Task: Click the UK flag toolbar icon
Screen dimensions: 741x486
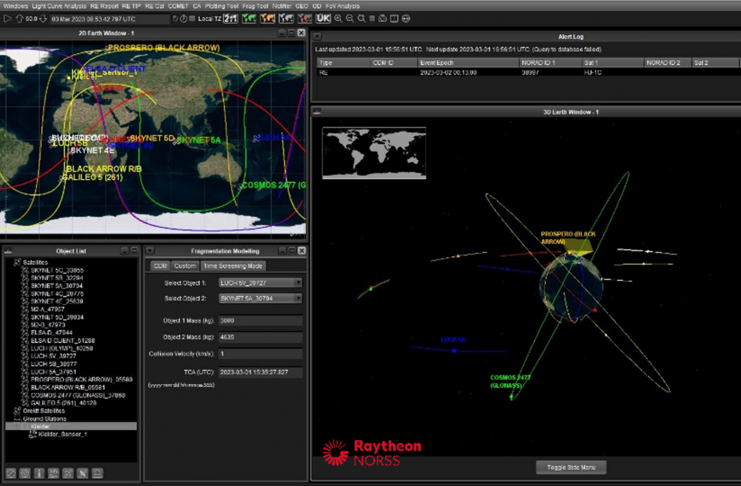Action: [323, 18]
